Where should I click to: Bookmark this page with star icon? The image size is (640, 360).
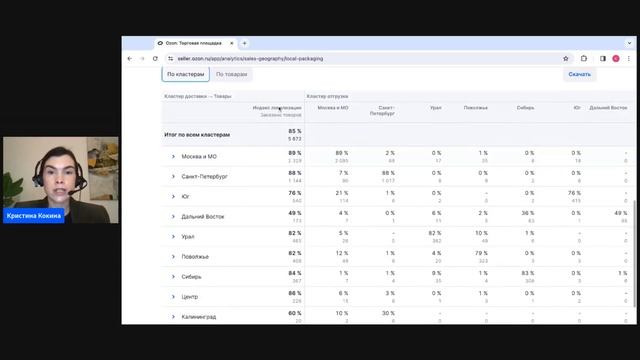click(x=566, y=59)
